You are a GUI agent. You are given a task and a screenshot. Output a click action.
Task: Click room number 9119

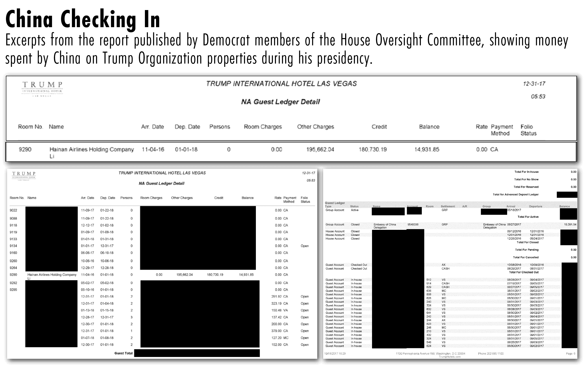13,232
